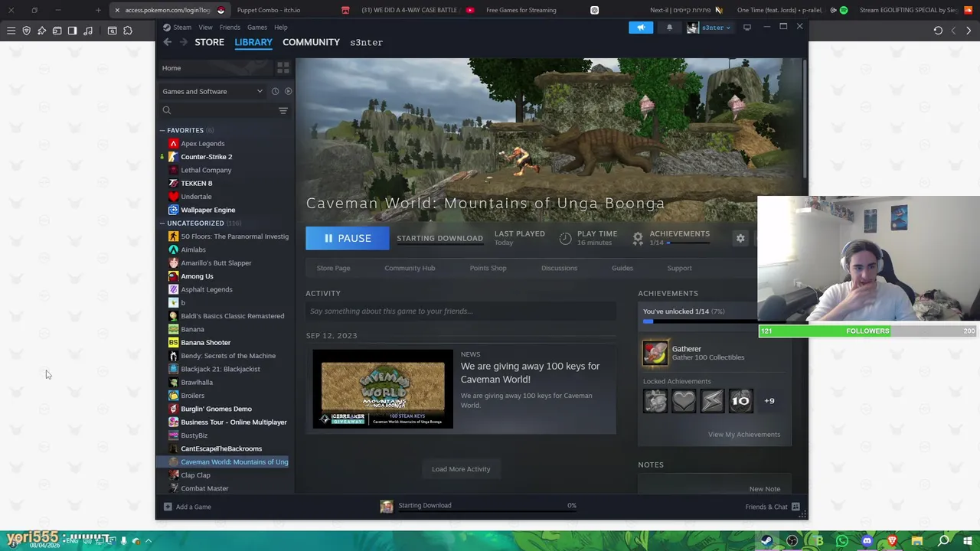Open the Caveman World giveaway news thumbnail
The width and height of the screenshot is (980, 551).
coord(383,389)
